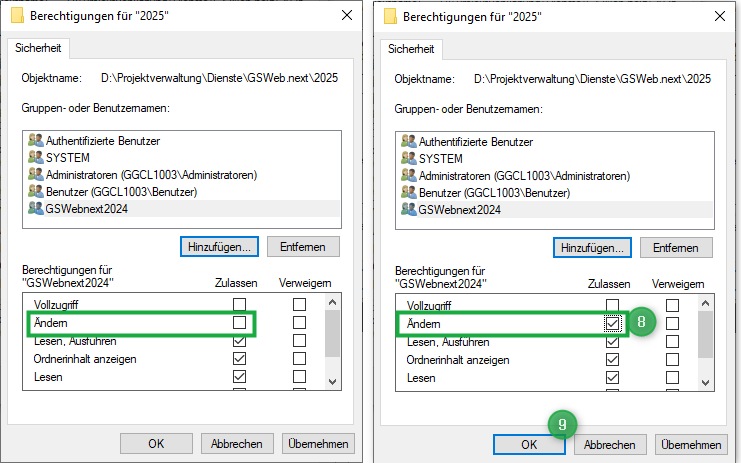
Task: Click Vollzugriff permission label in left dialog
Action: click(x=56, y=305)
